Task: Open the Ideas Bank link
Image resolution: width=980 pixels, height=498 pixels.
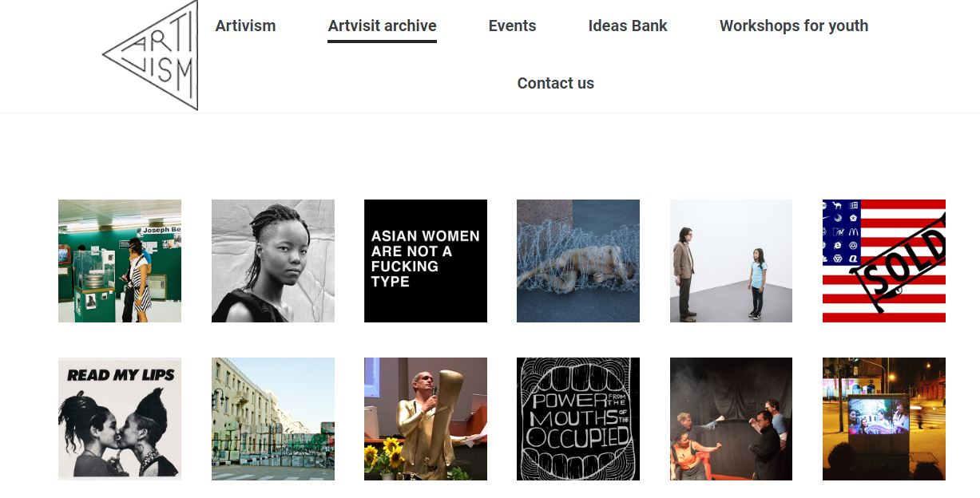Action: (x=628, y=26)
